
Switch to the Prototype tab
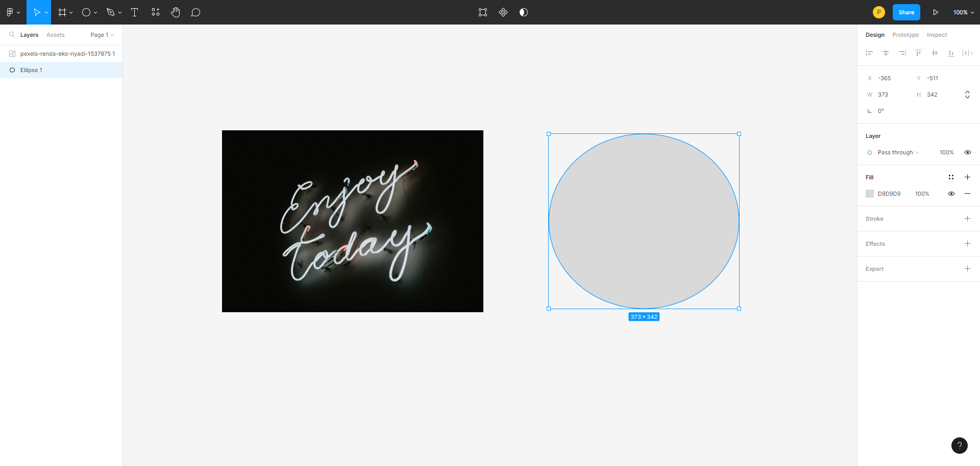click(x=905, y=35)
